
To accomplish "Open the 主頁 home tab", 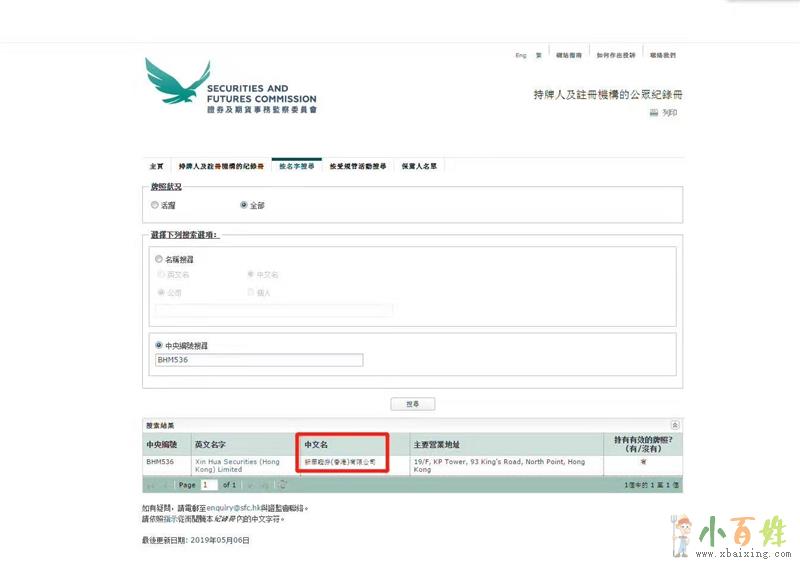I will (156, 166).
